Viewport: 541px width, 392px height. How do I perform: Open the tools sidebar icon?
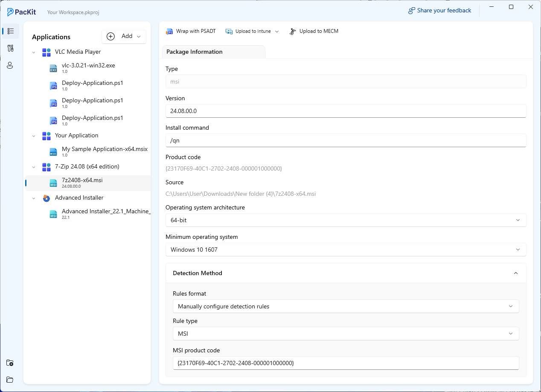coord(11,48)
